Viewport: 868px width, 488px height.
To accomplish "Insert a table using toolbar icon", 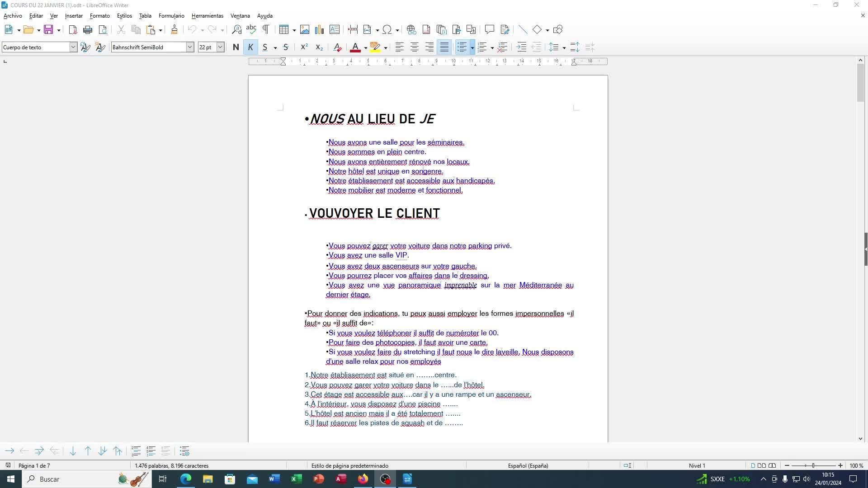I will 284,30.
